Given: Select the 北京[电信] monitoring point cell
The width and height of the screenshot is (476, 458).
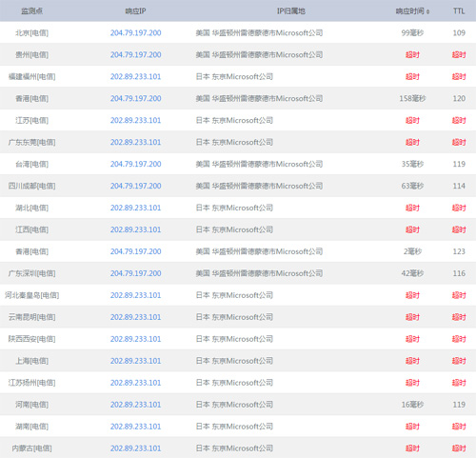Looking at the screenshot, I should tap(31, 32).
